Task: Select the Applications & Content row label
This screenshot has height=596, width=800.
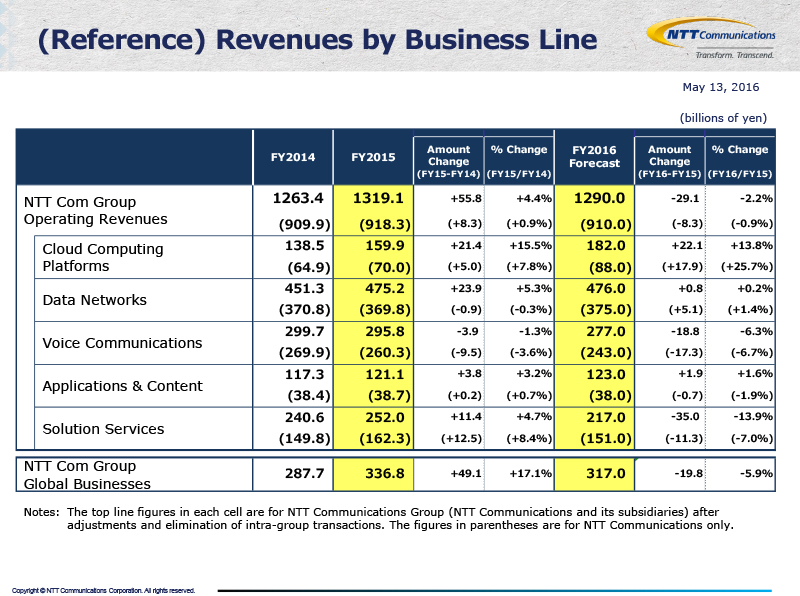Action: click(122, 386)
